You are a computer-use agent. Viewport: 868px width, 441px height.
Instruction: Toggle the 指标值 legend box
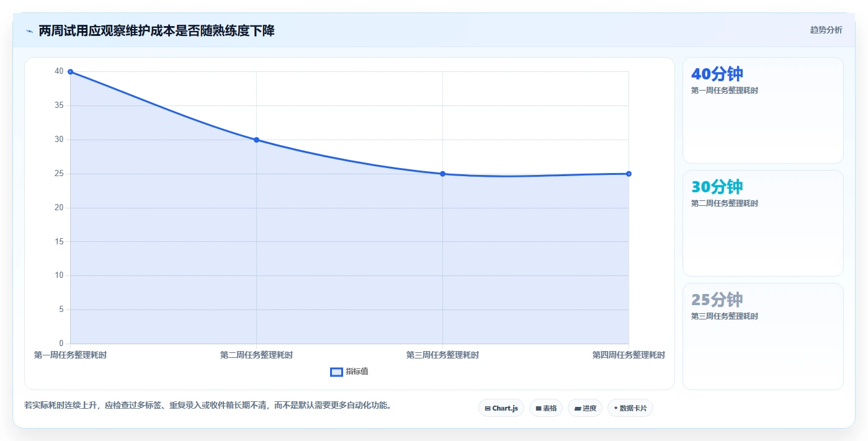pos(336,372)
